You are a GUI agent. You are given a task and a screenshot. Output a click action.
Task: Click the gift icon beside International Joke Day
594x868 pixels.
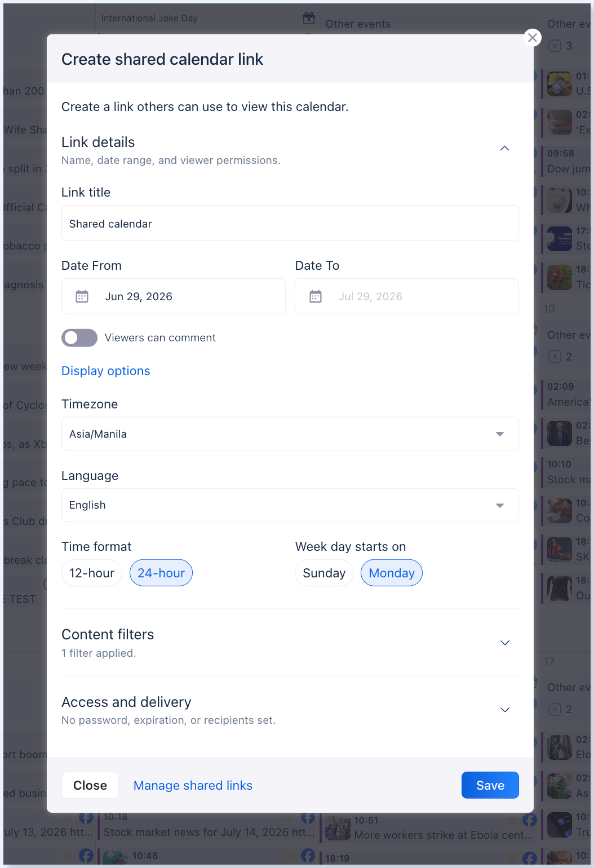click(x=309, y=18)
